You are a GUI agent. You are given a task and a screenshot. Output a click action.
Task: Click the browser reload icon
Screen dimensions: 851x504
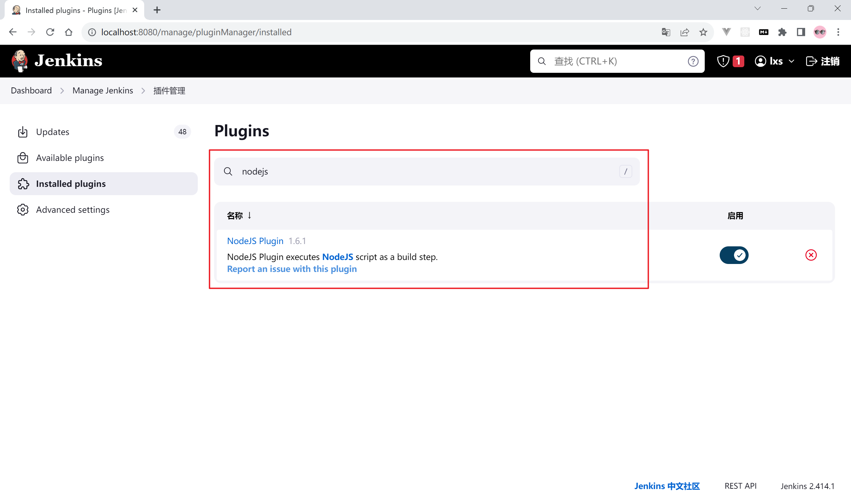click(x=50, y=32)
